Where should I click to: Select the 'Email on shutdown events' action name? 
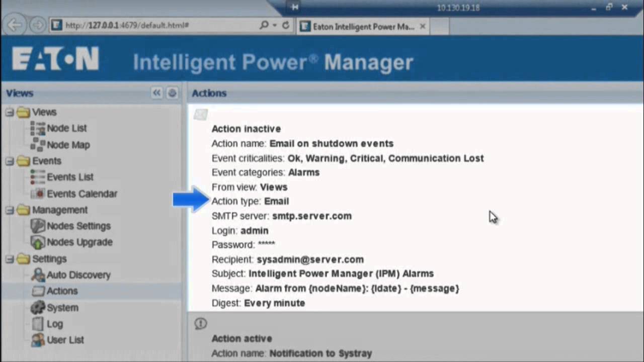(332, 143)
